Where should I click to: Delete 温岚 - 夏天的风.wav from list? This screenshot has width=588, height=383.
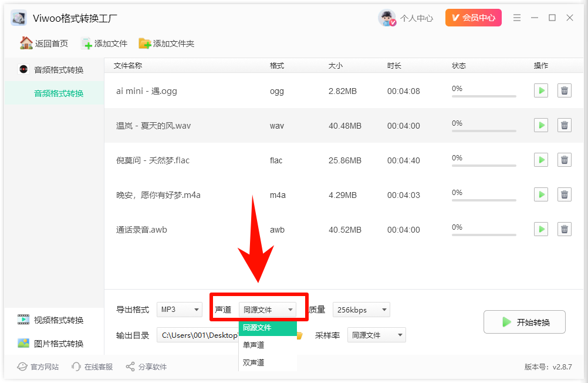click(564, 125)
